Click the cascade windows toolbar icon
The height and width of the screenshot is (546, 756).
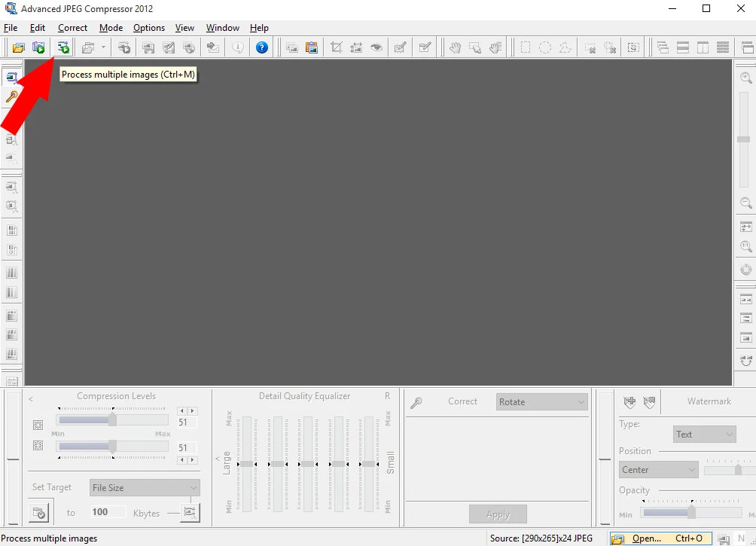pyautogui.click(x=663, y=47)
